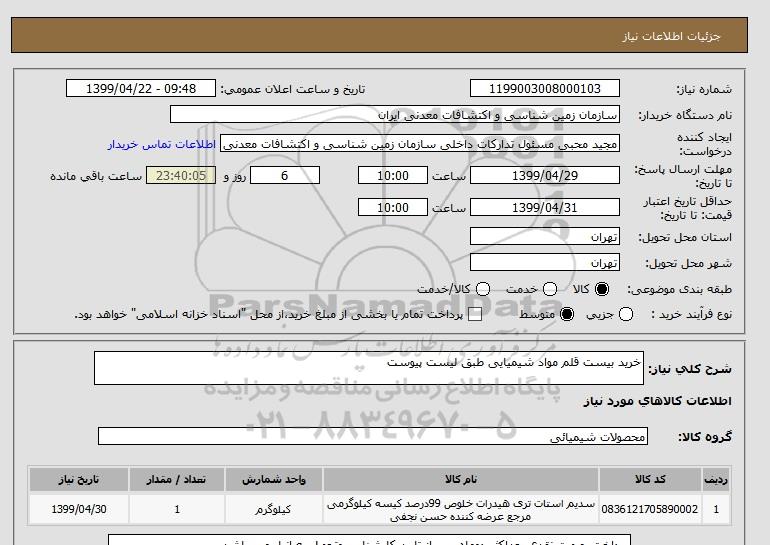
Task: Click the کیلوگرم unit cell
Action: coord(274,509)
